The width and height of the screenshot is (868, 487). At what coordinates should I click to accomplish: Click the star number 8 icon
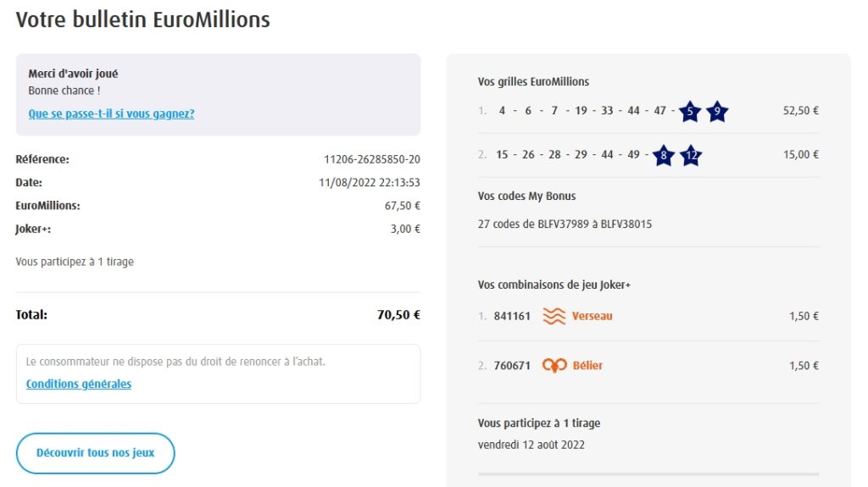[x=663, y=155]
